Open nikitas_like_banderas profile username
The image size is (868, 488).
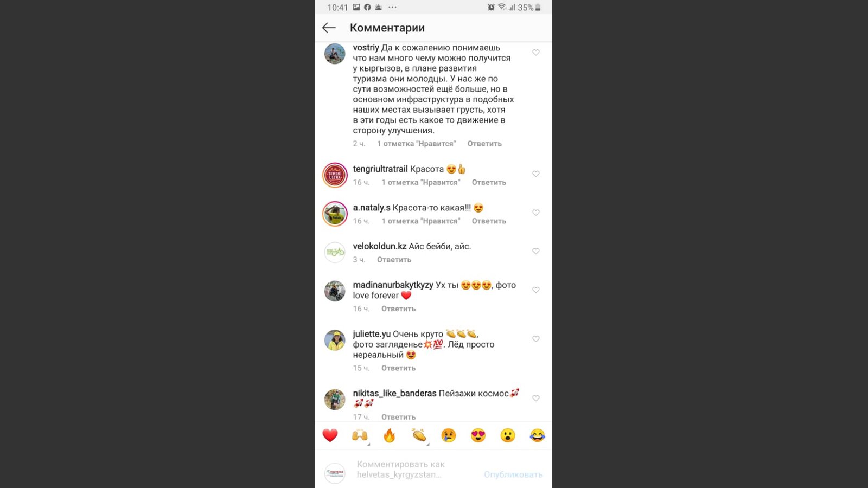[394, 394]
